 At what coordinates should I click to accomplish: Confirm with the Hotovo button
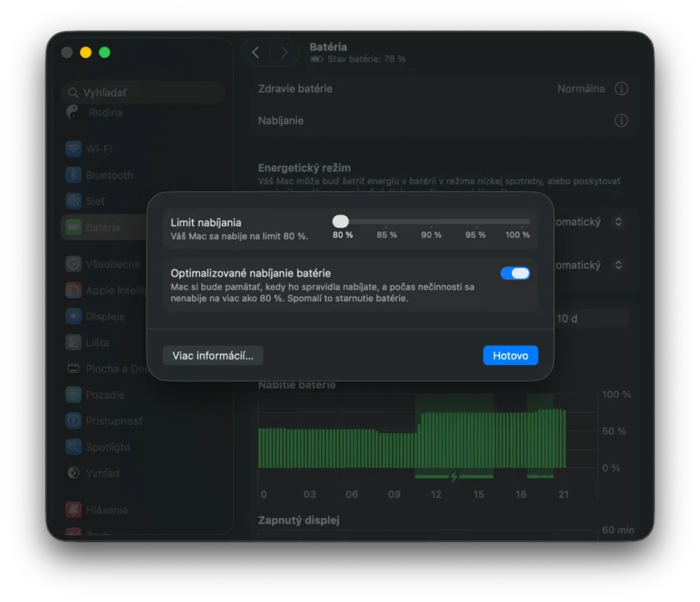click(510, 355)
